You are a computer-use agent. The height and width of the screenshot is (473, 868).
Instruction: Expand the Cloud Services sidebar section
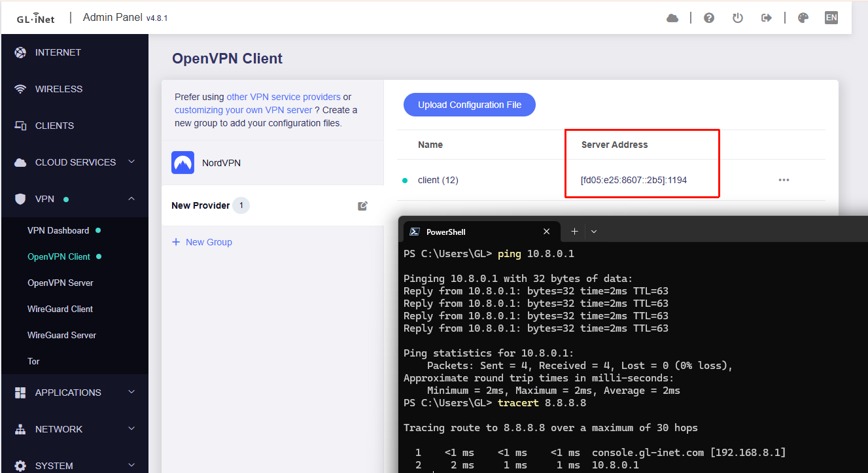tap(131, 162)
